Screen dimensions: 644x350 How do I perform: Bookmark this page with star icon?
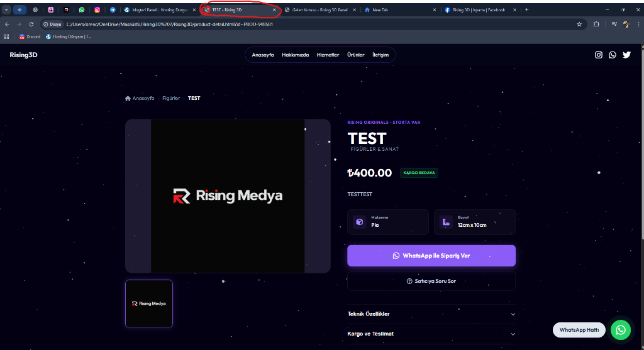(579, 24)
